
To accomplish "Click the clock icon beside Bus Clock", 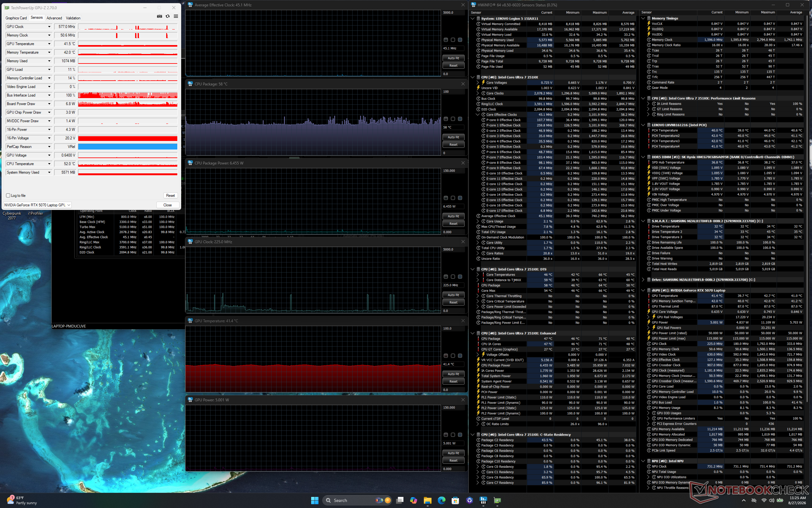I will coord(478,99).
